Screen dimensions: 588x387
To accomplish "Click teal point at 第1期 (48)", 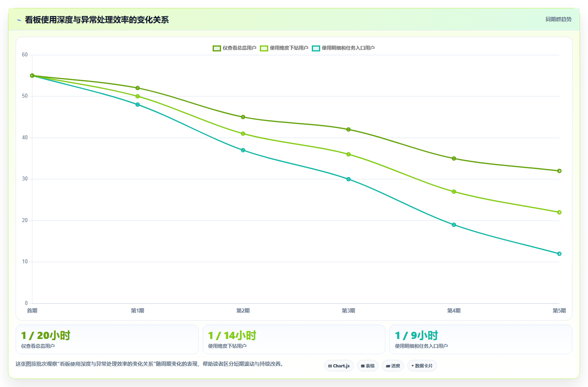I will (x=138, y=104).
